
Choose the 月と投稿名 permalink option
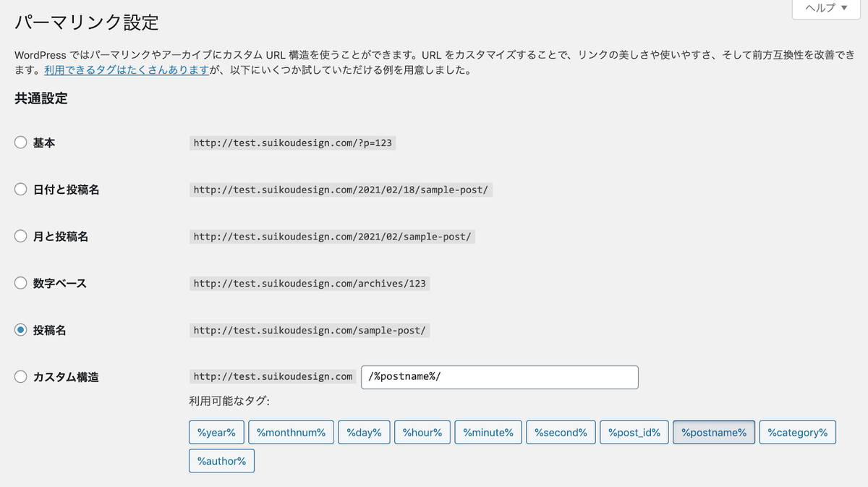pyautogui.click(x=21, y=237)
